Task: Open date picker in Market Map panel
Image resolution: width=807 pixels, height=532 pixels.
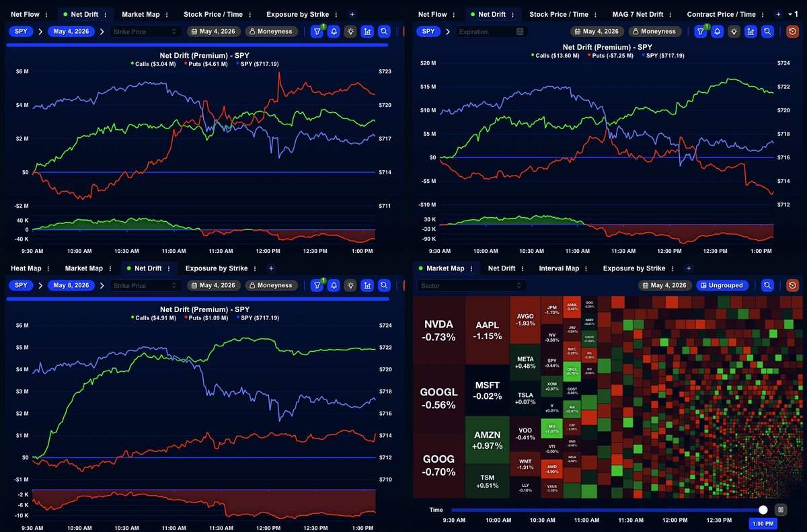Action: tap(665, 285)
